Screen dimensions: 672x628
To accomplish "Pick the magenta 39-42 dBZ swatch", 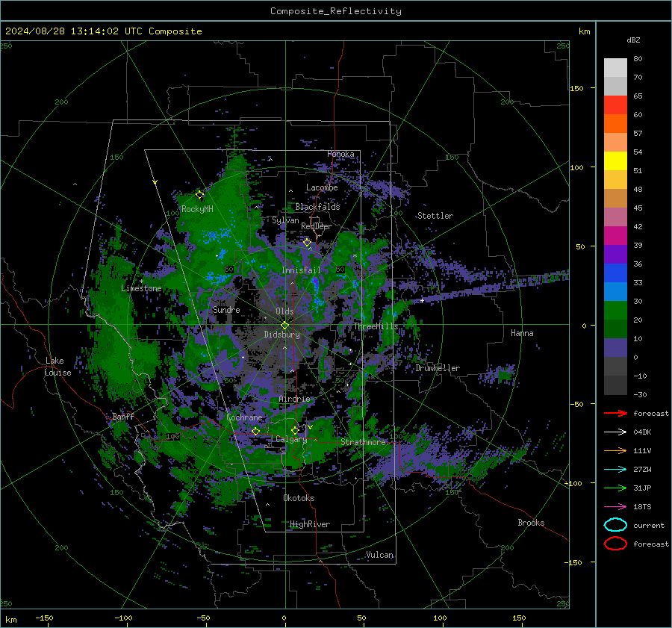I will (x=615, y=236).
